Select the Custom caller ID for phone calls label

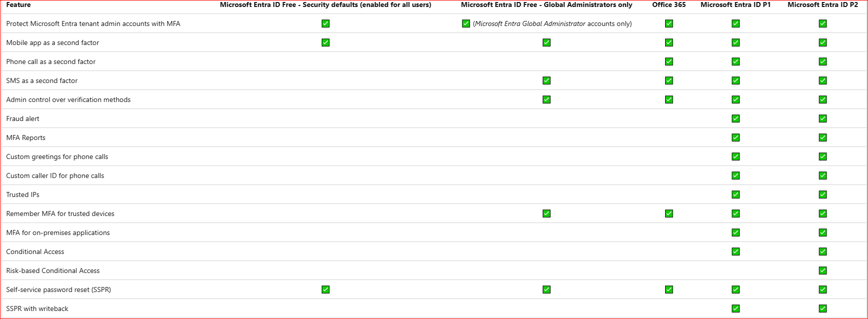pyautogui.click(x=55, y=175)
